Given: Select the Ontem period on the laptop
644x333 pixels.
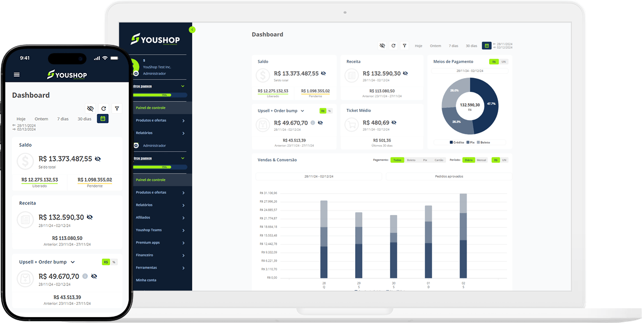Looking at the screenshot, I should (x=435, y=46).
